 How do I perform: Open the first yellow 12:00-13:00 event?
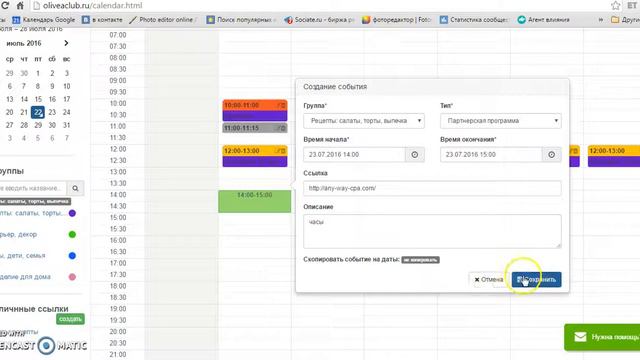pyautogui.click(x=255, y=156)
